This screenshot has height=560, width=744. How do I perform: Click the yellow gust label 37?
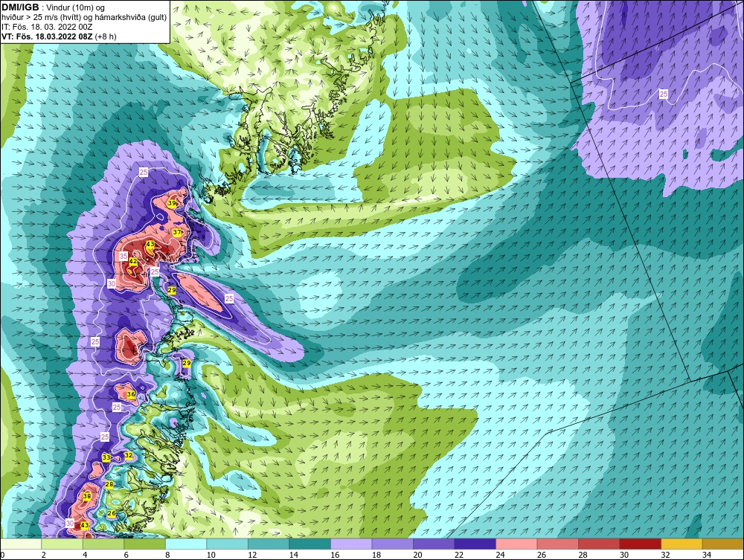[x=176, y=232]
